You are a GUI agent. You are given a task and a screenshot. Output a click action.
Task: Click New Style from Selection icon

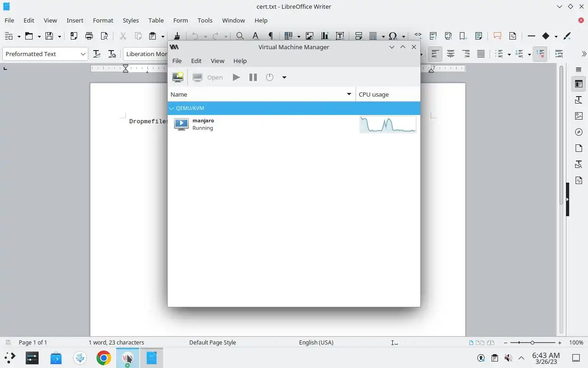coord(112,54)
